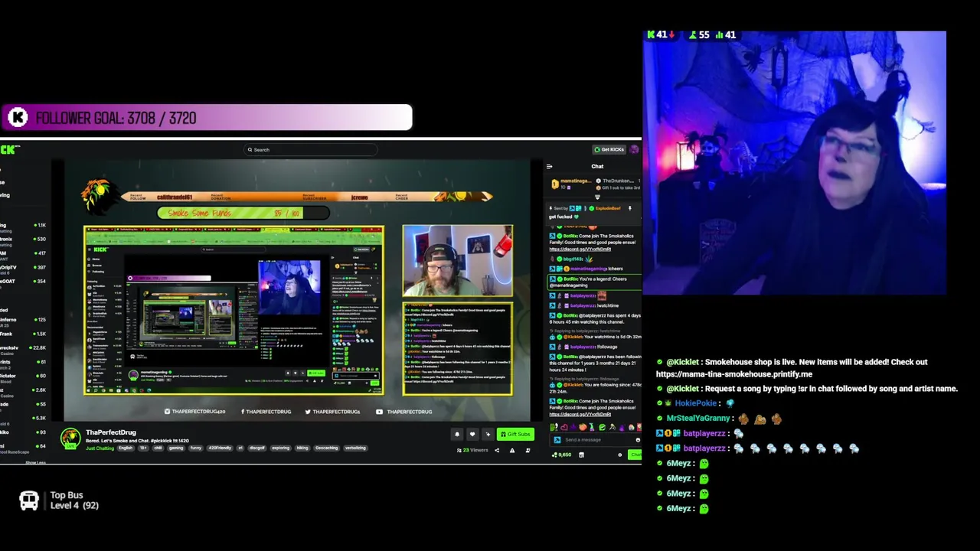Open the discord.gg link in the first BotRix message

tap(580, 249)
